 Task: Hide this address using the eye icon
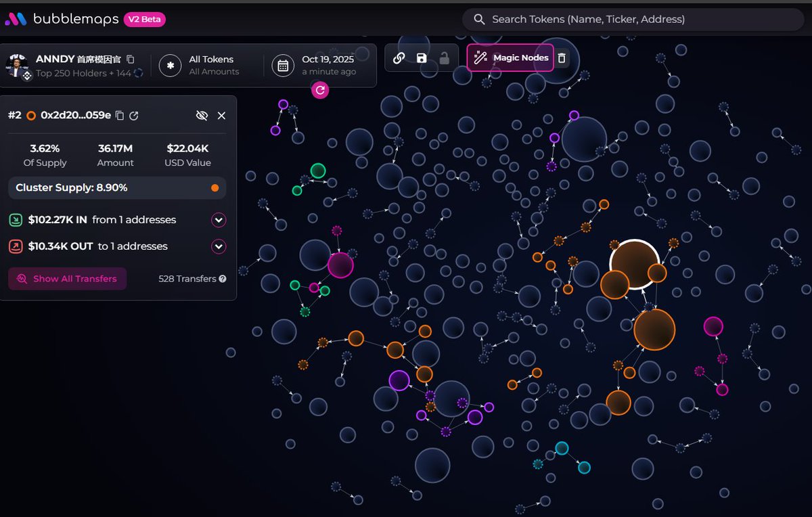(x=202, y=116)
